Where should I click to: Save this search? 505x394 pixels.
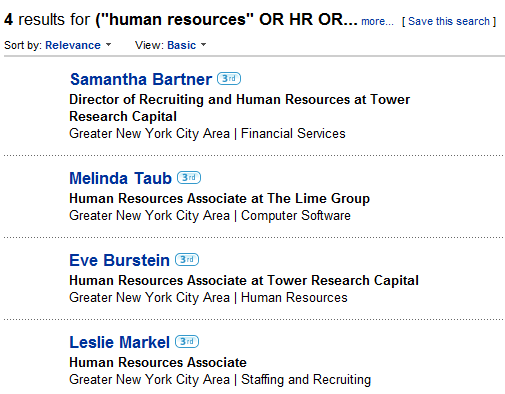tap(449, 21)
